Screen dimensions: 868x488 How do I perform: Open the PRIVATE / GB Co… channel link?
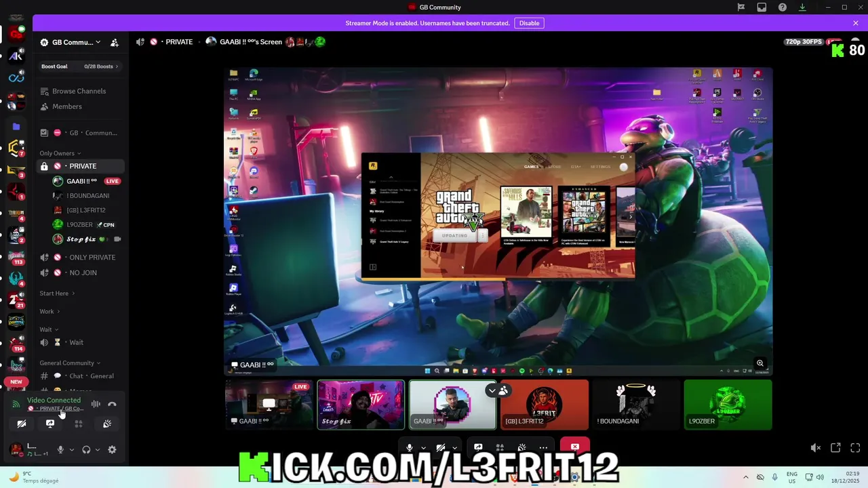(x=57, y=409)
